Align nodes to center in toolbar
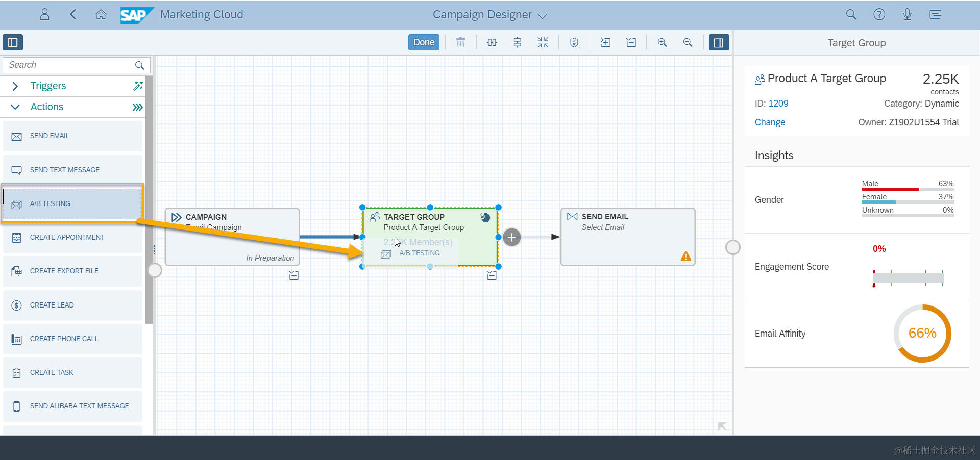980x460 pixels. click(517, 42)
